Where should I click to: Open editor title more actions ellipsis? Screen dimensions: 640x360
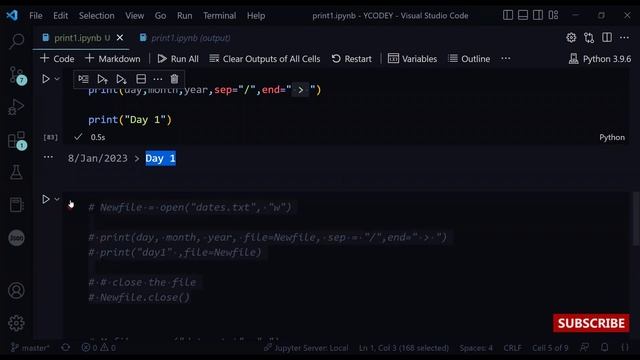[x=624, y=38]
